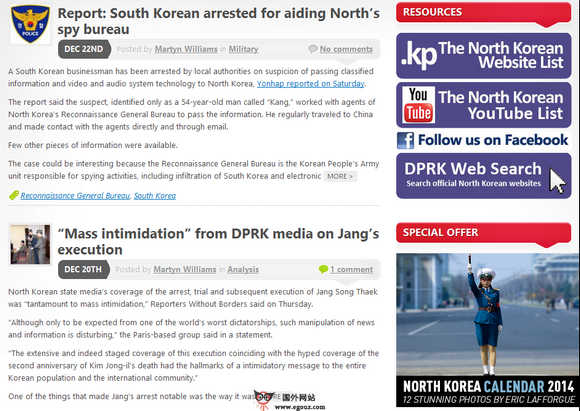The width and height of the screenshot is (580, 411).
Task: Click the paragraph starting 'Although only to be expected'
Action: (x=192, y=329)
